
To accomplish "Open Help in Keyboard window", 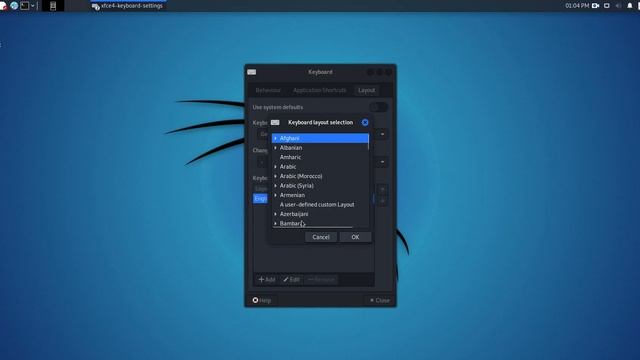I will (x=262, y=300).
